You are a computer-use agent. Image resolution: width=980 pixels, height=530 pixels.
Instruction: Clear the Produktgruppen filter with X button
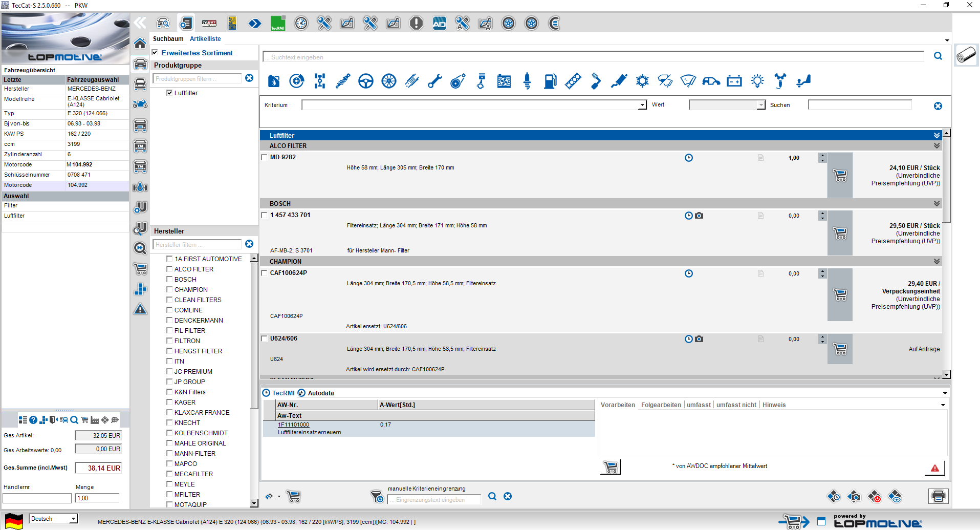249,78
